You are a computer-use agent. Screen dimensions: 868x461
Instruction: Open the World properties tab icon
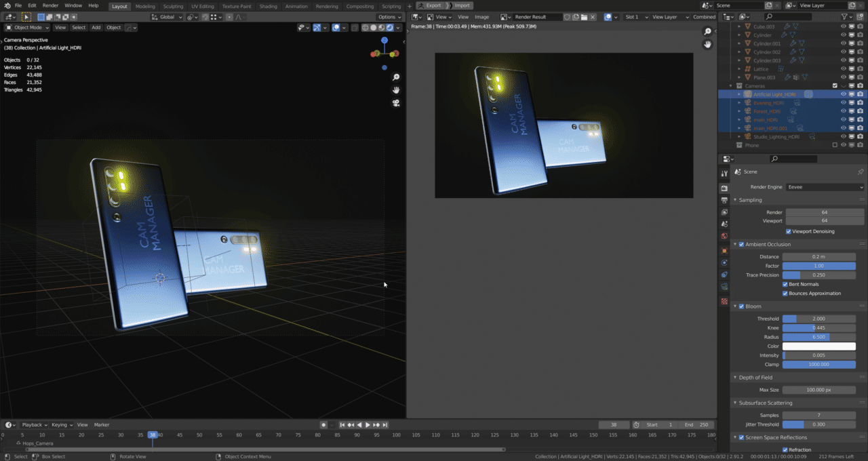point(724,237)
